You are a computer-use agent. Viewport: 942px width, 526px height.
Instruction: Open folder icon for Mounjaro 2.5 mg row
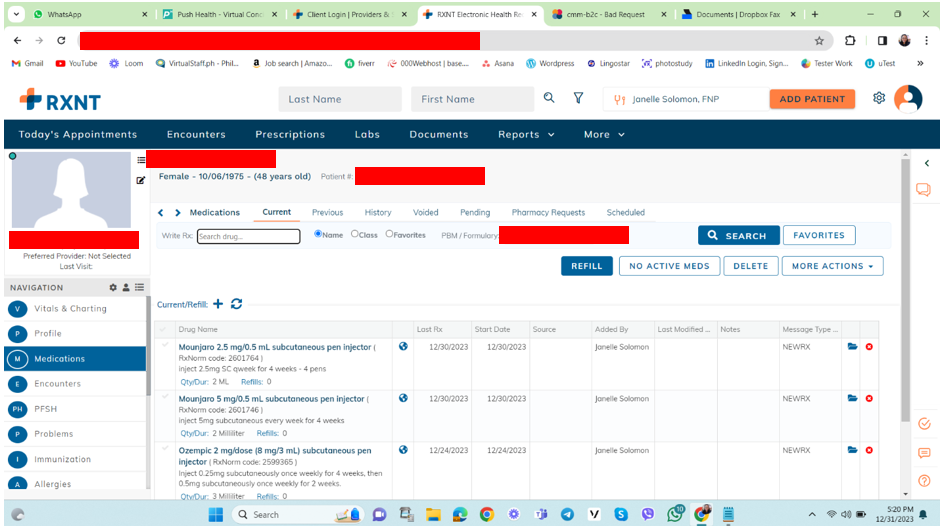[852, 346]
